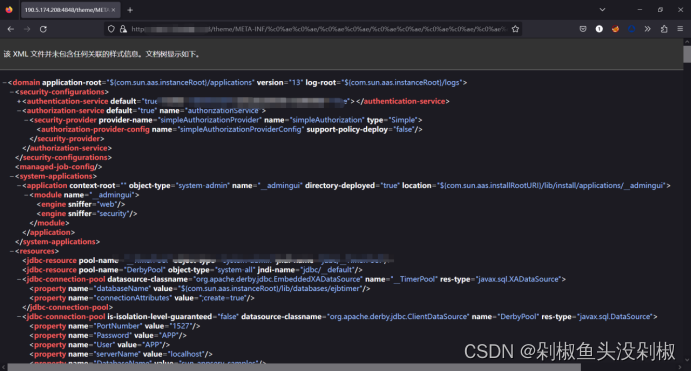The width and height of the screenshot is (692, 371).
Task: Collapse the security-configurations node
Action: click(x=12, y=92)
